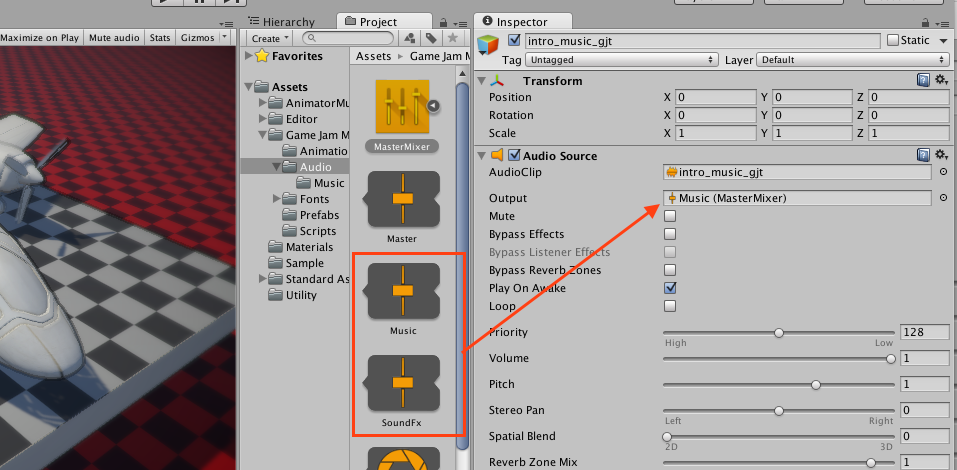Select the Favorites star item
Viewport: 957px width, 470px height.
(x=261, y=56)
